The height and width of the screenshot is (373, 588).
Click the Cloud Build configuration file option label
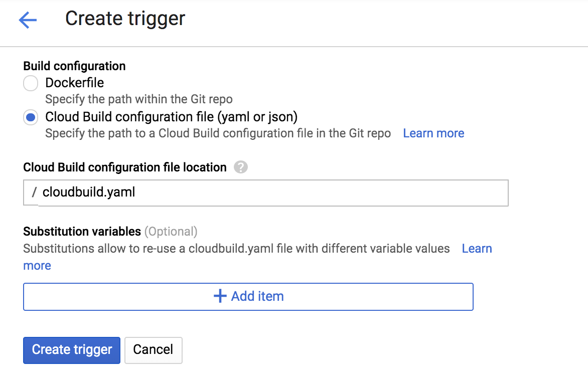[x=171, y=117]
